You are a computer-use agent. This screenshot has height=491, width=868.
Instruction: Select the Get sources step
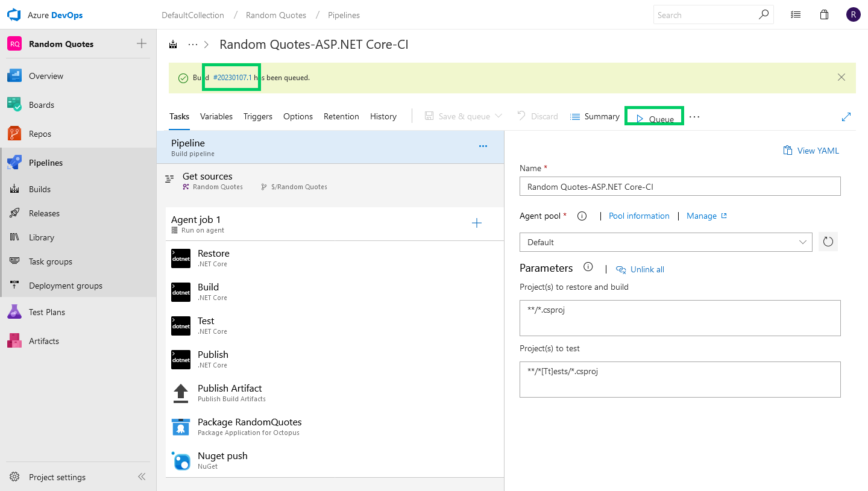point(330,181)
